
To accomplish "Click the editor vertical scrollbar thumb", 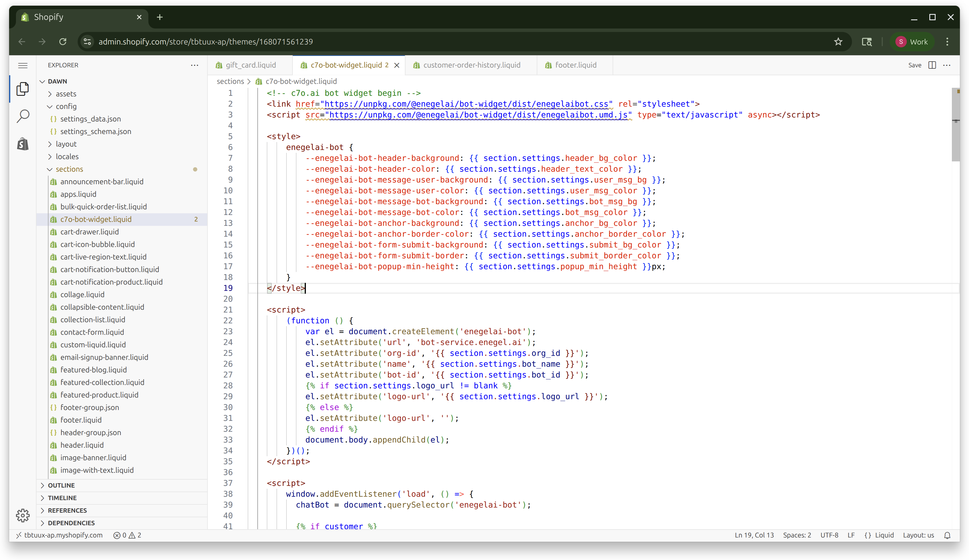I will (x=955, y=125).
